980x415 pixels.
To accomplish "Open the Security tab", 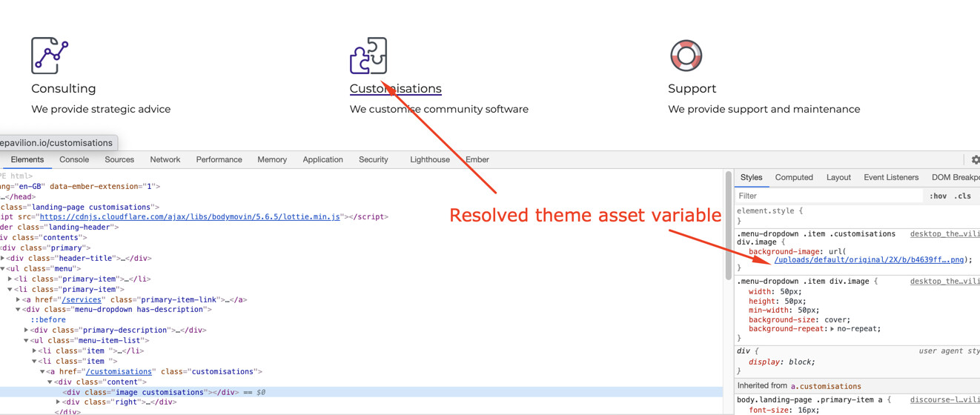I will pos(374,159).
